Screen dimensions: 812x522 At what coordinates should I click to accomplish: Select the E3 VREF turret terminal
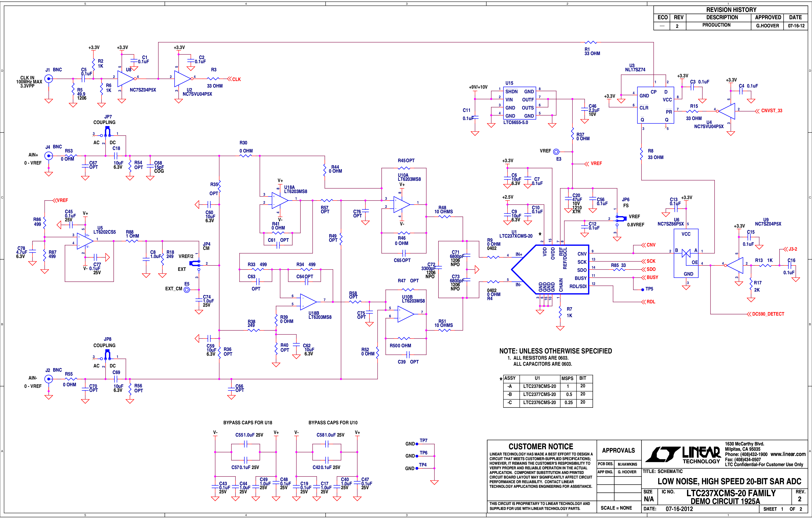click(556, 152)
